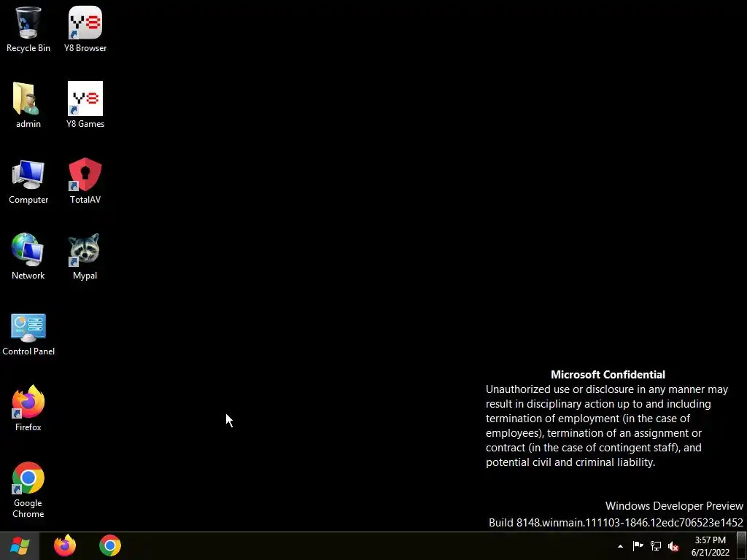Viewport: 747px width, 560px height.
Task: Click the Show desktop strip
Action: click(742, 546)
